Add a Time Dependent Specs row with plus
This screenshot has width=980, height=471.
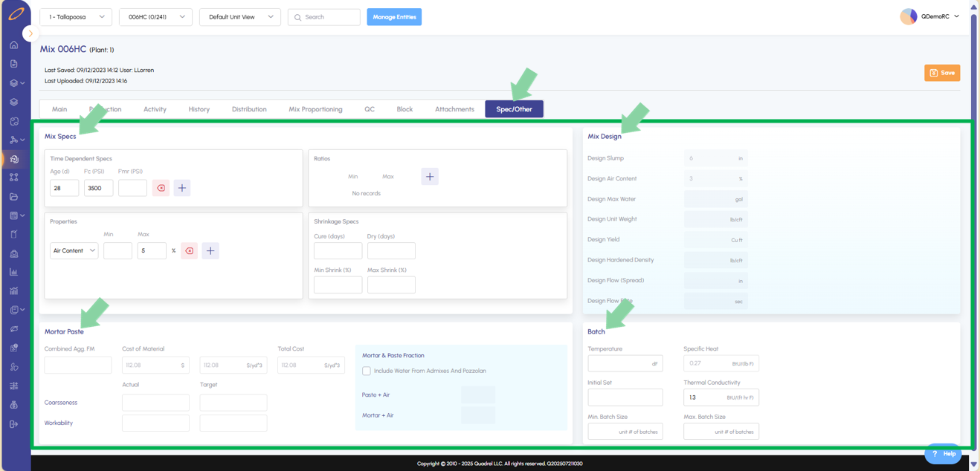pos(182,188)
